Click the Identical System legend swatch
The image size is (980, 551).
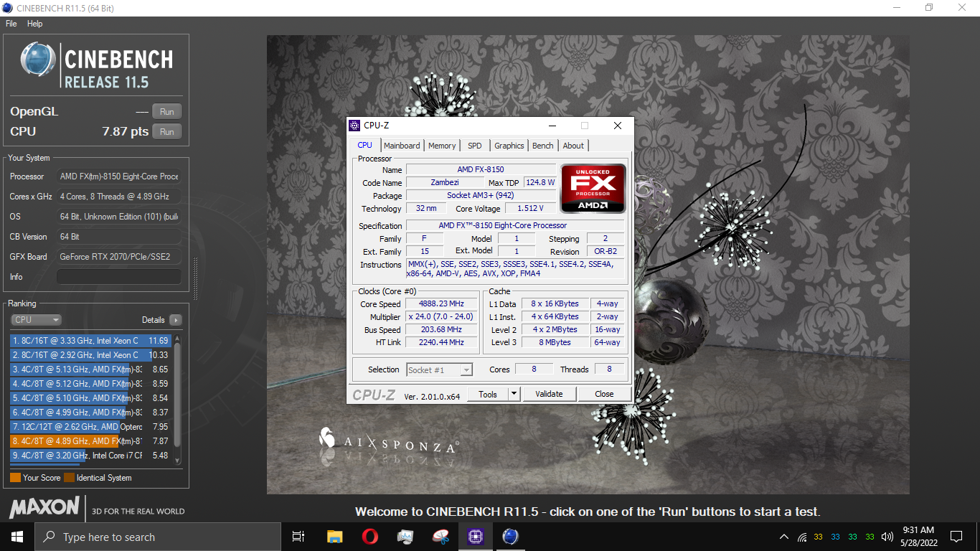point(69,478)
